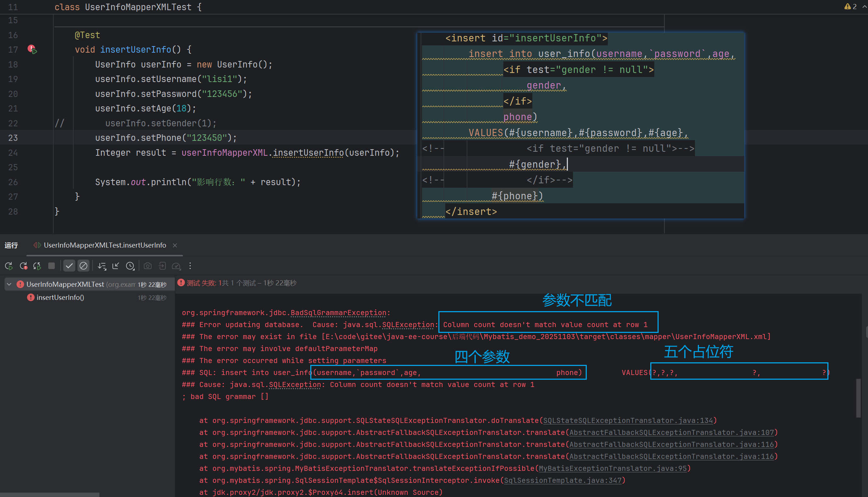Click the Rerun test icon

pyautogui.click(x=9, y=266)
